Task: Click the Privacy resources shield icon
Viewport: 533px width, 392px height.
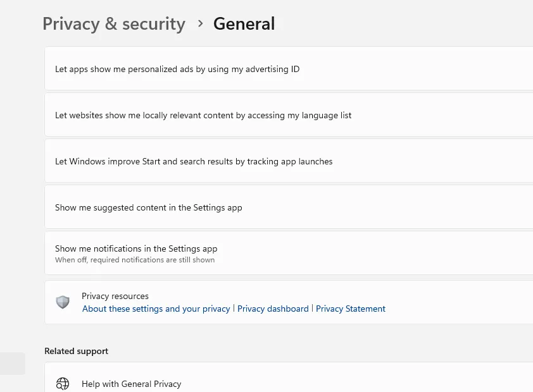Action: (x=63, y=302)
